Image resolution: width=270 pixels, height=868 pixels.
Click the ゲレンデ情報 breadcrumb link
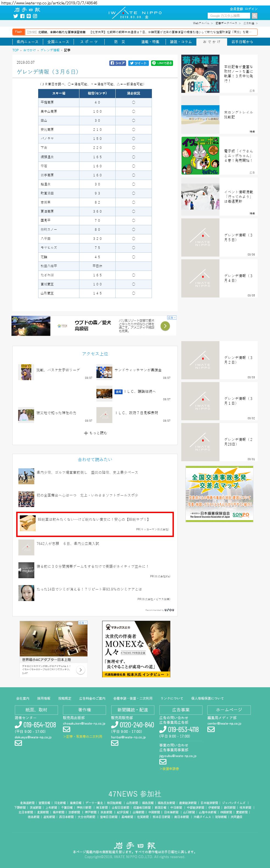(50, 50)
